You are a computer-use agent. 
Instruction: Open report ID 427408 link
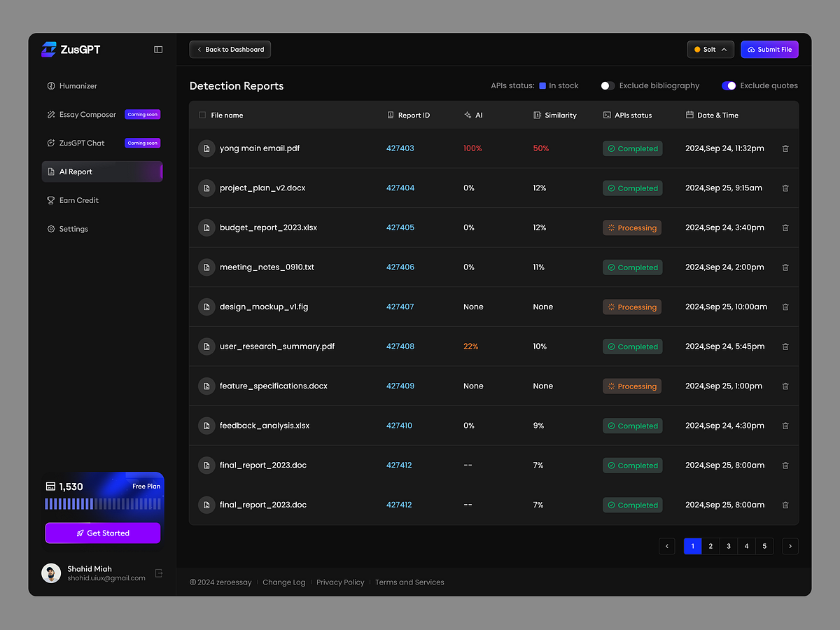pyautogui.click(x=400, y=346)
